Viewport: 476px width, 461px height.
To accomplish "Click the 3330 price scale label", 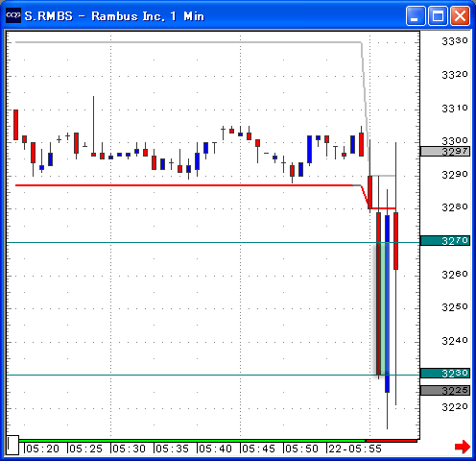I will pos(455,41).
